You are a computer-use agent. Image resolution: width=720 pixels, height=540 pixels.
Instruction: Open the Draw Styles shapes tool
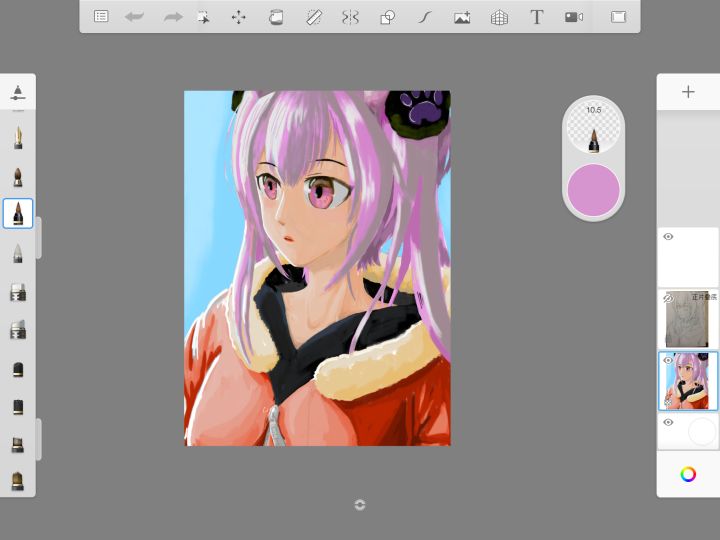pyautogui.click(x=388, y=17)
